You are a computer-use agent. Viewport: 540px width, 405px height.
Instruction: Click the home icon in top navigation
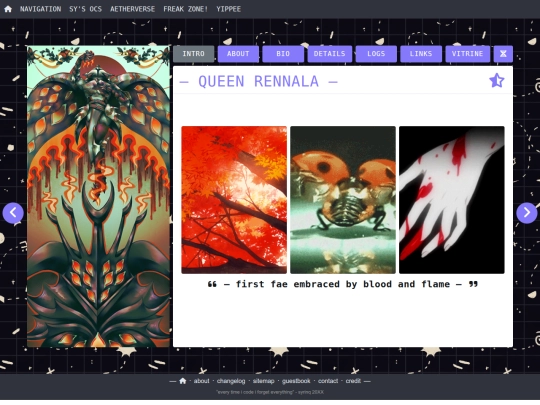tap(8, 9)
